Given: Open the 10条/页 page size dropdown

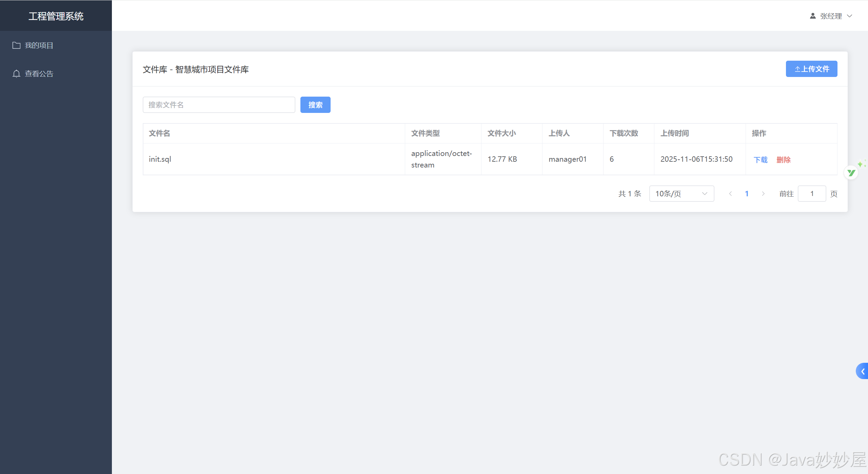Looking at the screenshot, I should 682,194.
